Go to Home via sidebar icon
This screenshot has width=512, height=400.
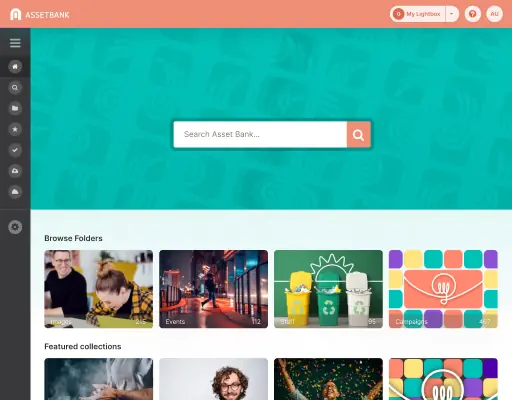click(15, 67)
